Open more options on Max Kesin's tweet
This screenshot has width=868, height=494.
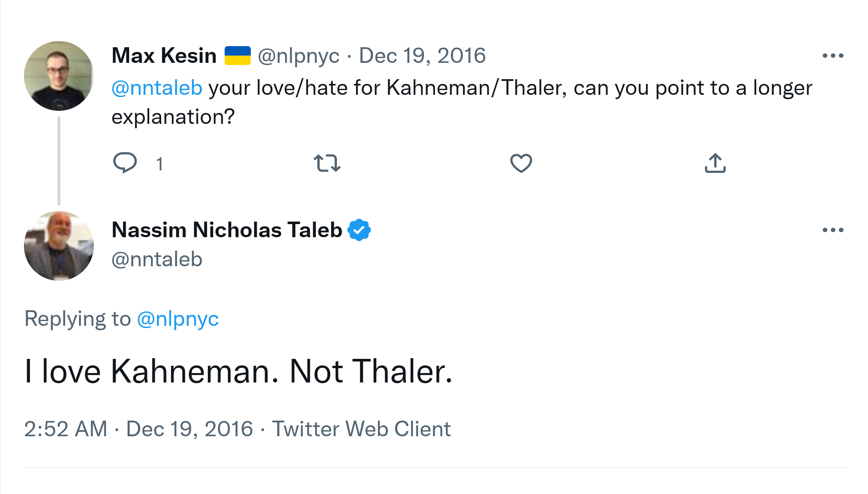[x=833, y=56]
